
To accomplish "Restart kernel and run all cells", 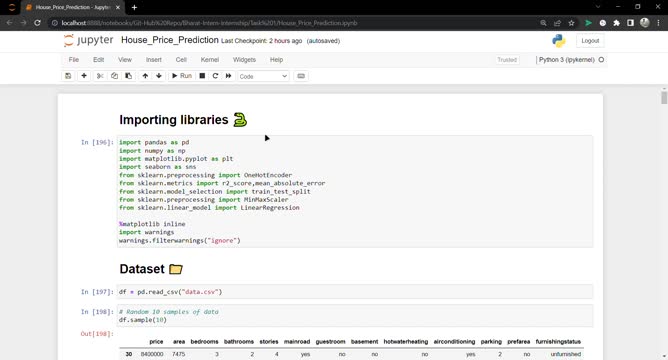I will click(x=228, y=76).
